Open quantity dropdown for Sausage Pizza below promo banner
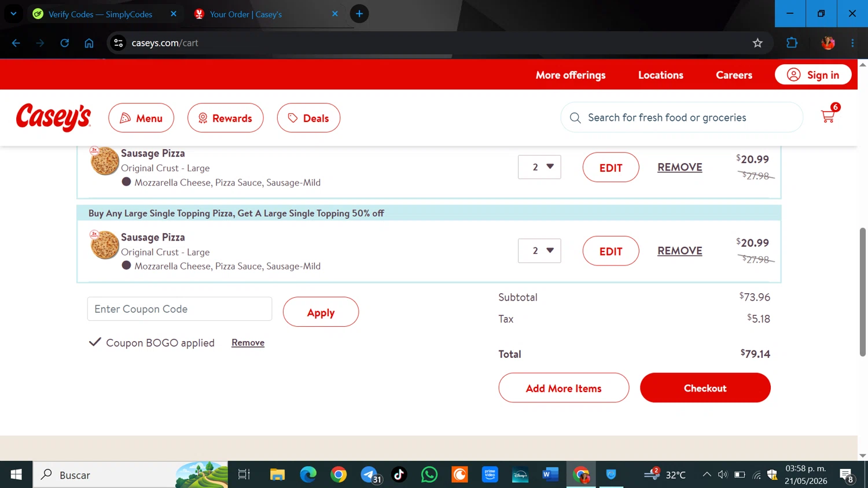868x488 pixels. pyautogui.click(x=539, y=251)
